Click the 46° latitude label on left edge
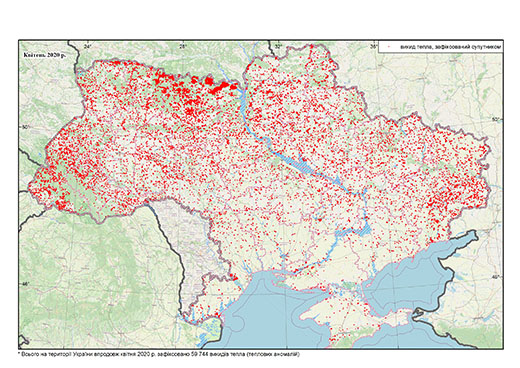This screenshot has height=368, width=520. (26, 284)
